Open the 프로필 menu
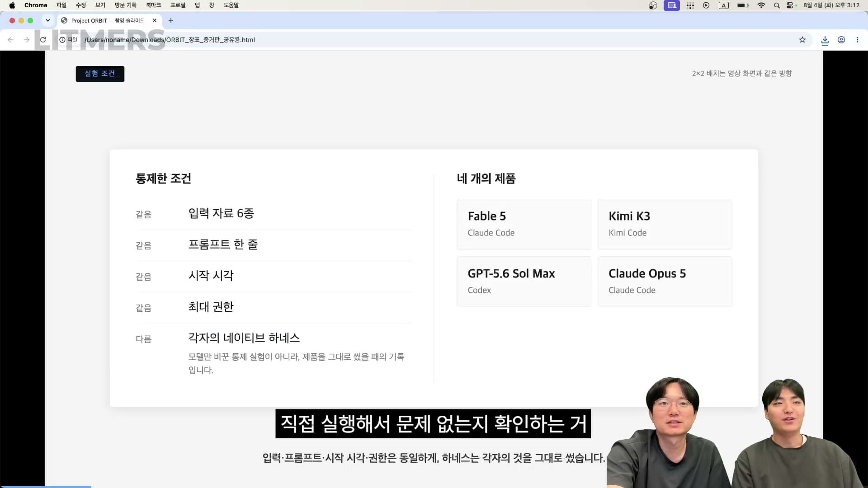 coord(178,5)
